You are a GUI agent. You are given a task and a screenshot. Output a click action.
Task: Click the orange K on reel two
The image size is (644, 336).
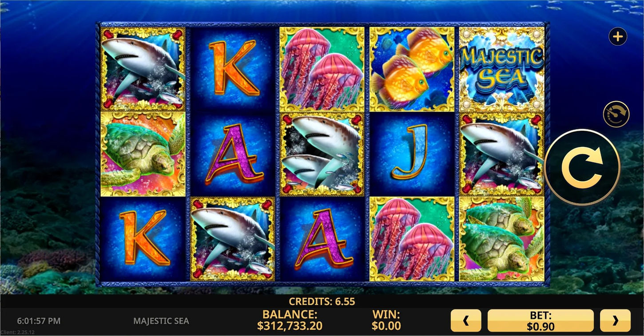click(x=233, y=69)
